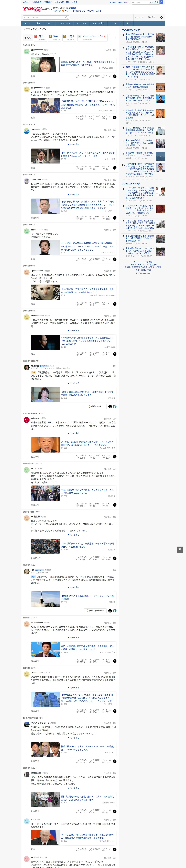Screen dimensions: 186x868
Task: Open the 速報 navigation tab
Action: click(38, 24)
